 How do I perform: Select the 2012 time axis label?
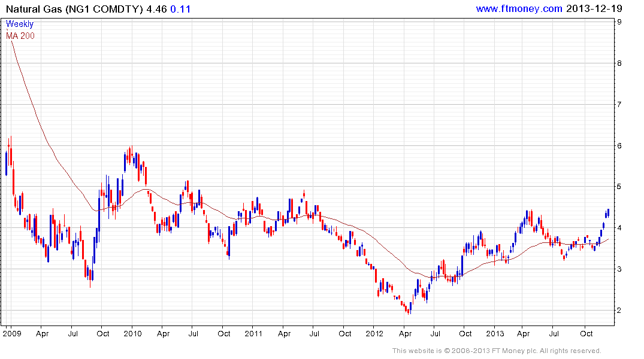pyautogui.click(x=374, y=333)
